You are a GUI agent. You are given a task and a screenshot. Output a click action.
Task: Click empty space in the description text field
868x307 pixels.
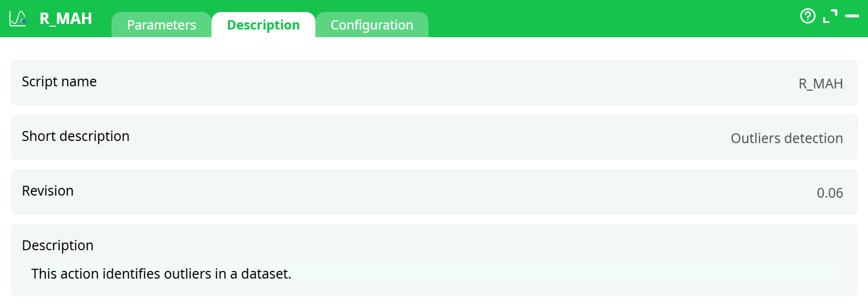pyautogui.click(x=547, y=274)
